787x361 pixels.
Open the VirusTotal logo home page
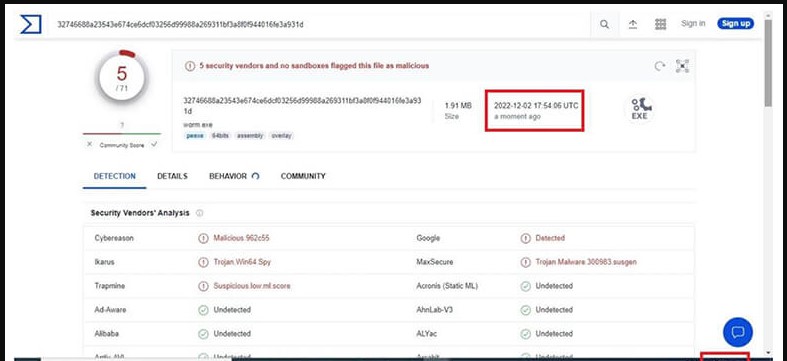(30, 24)
